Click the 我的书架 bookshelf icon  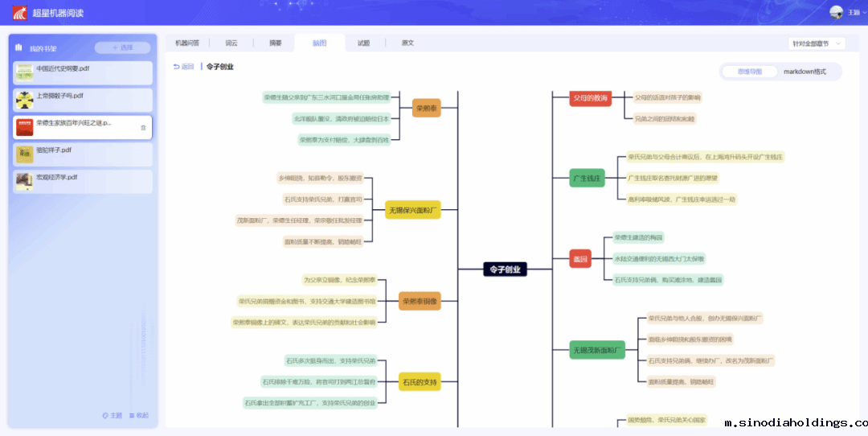coord(21,48)
